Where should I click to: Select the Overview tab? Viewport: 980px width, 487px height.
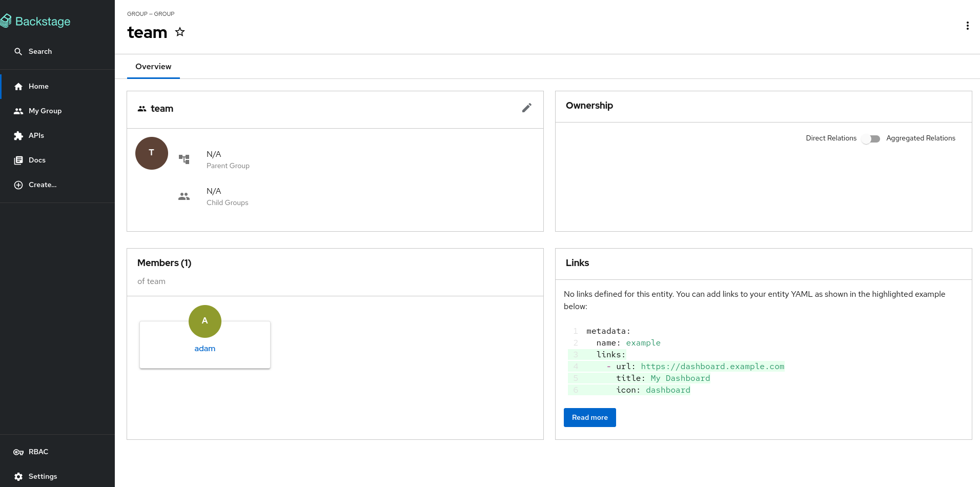click(153, 67)
